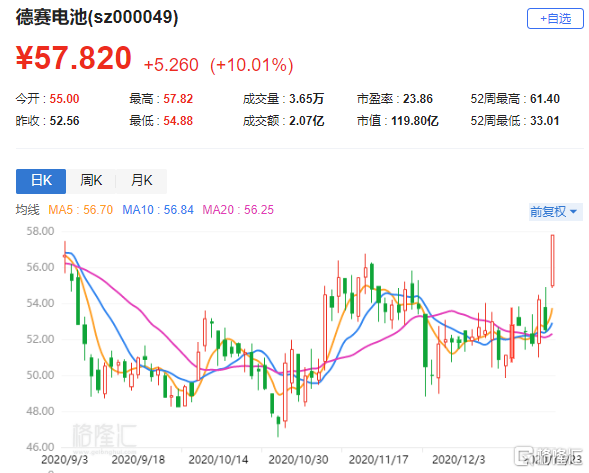
Task: Click the MA20 moving average label
Action: coord(238,210)
